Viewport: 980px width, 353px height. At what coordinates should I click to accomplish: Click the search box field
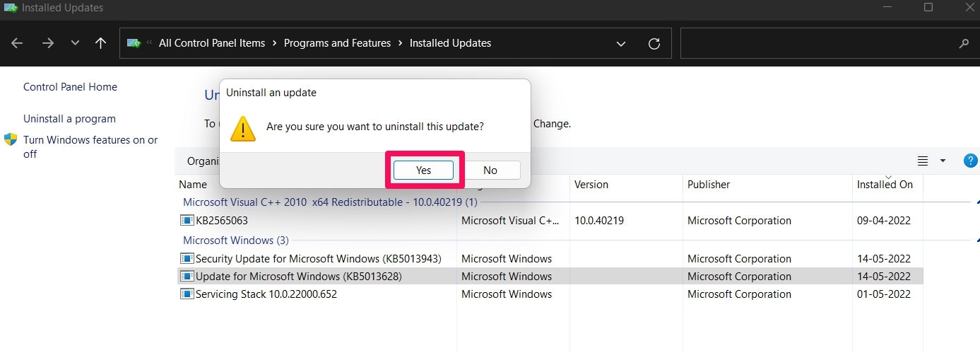(829, 43)
